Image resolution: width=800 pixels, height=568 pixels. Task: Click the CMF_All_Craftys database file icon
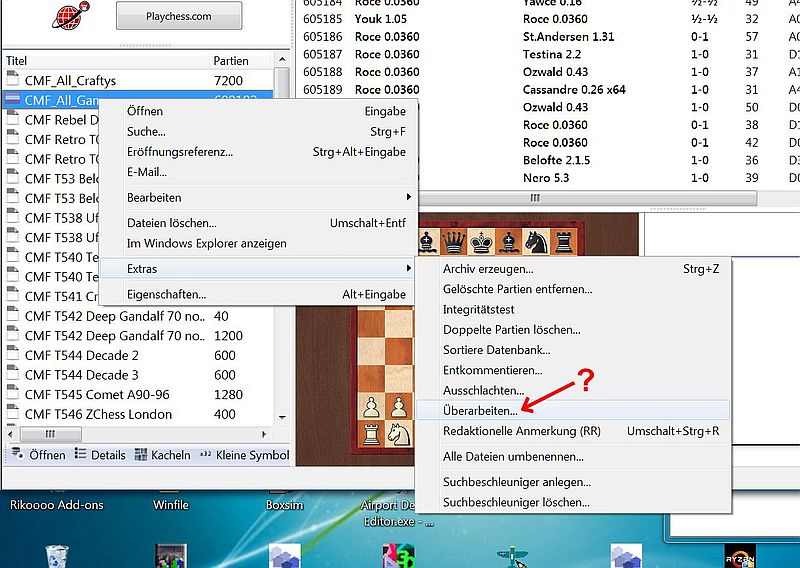12,80
